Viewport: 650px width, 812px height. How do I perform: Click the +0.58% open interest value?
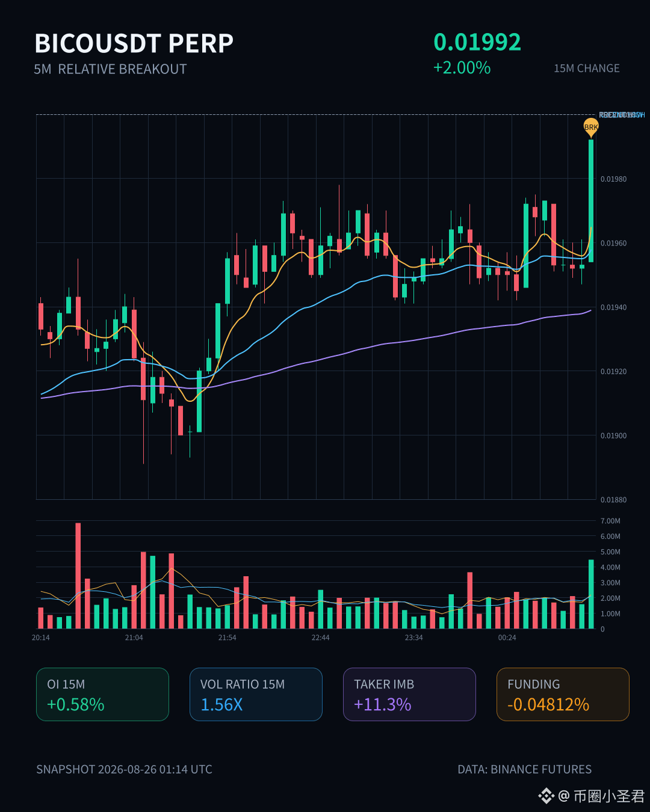pos(76,704)
